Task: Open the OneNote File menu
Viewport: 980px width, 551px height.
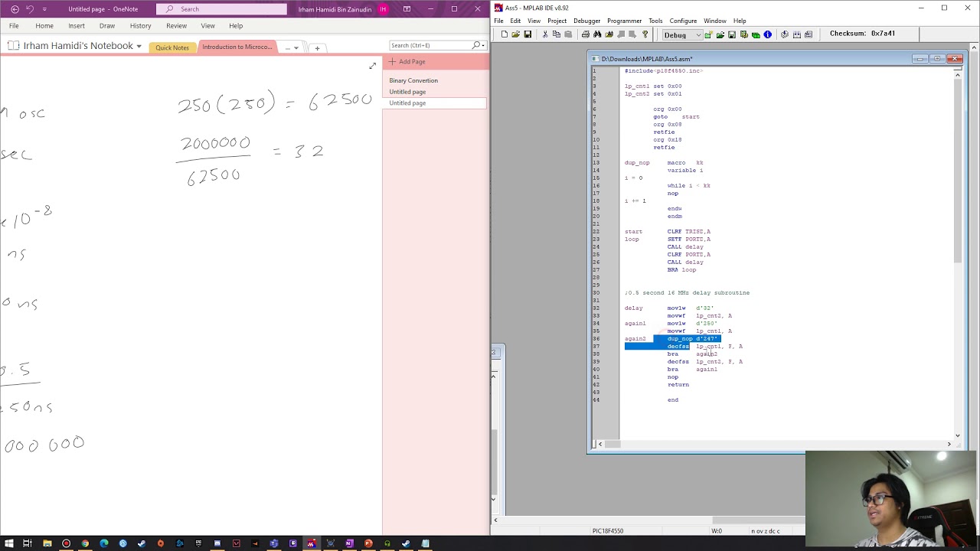Action: (x=14, y=26)
